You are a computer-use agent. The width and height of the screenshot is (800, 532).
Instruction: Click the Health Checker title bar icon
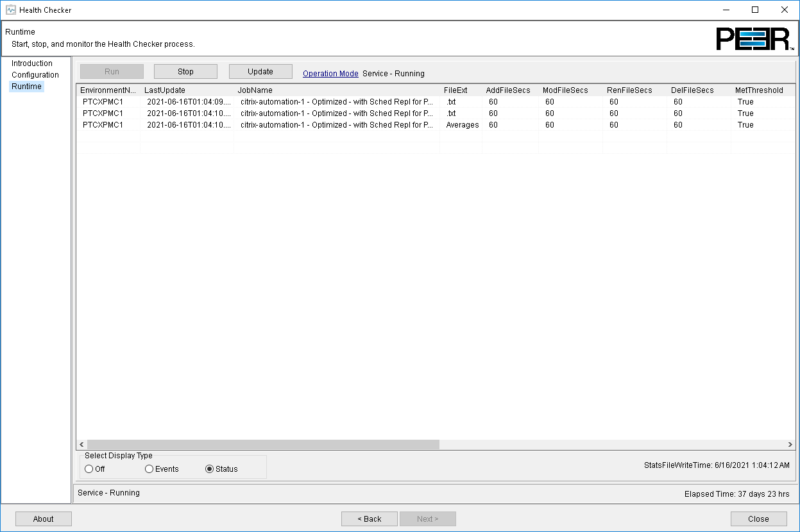[x=10, y=10]
